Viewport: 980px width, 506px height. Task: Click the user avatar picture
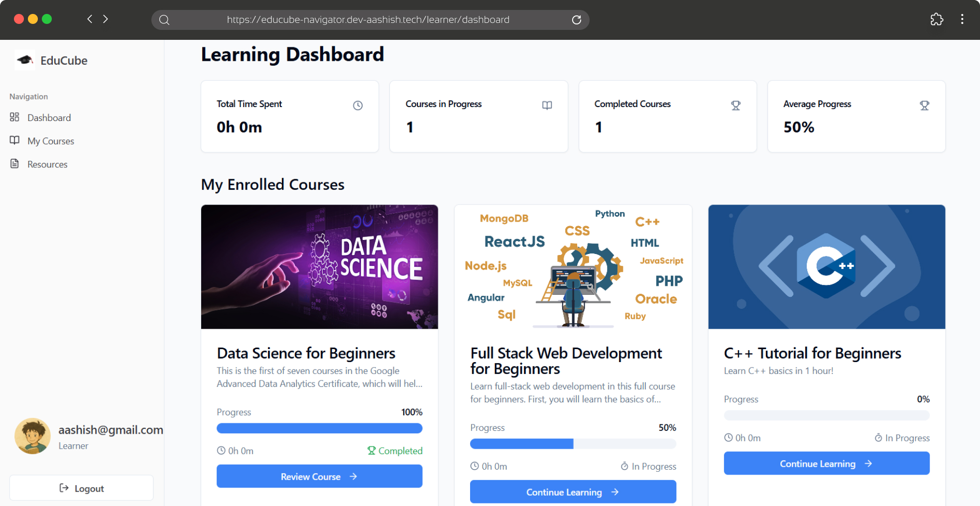(x=32, y=436)
